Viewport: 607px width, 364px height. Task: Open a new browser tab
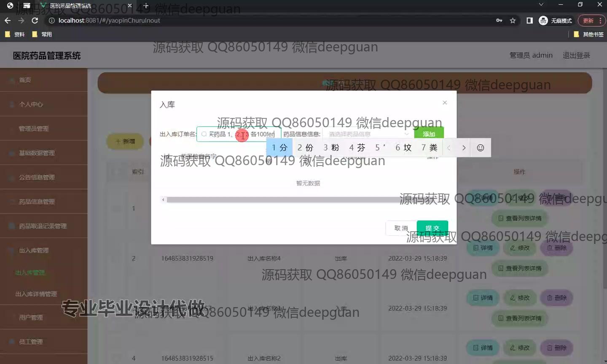pyautogui.click(x=146, y=5)
